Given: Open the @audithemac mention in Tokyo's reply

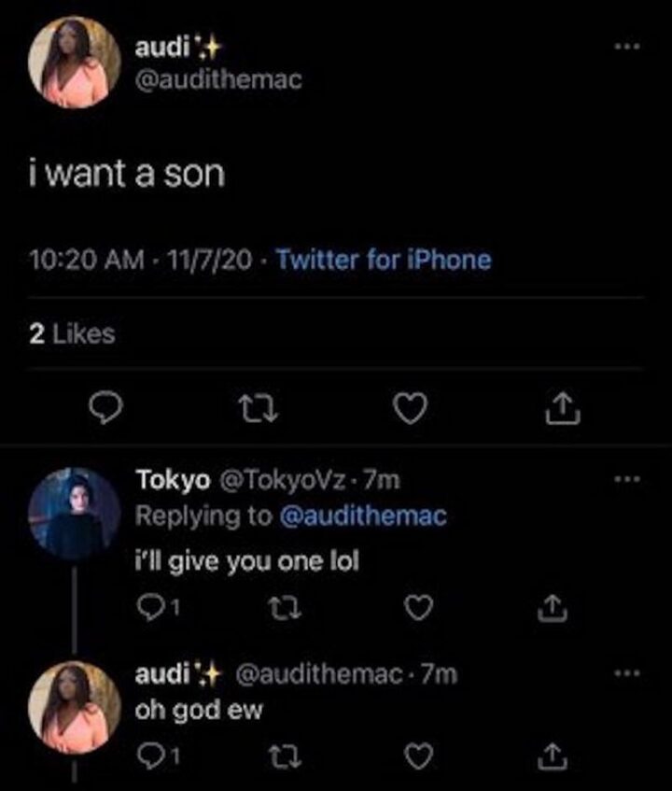Looking at the screenshot, I should (364, 516).
